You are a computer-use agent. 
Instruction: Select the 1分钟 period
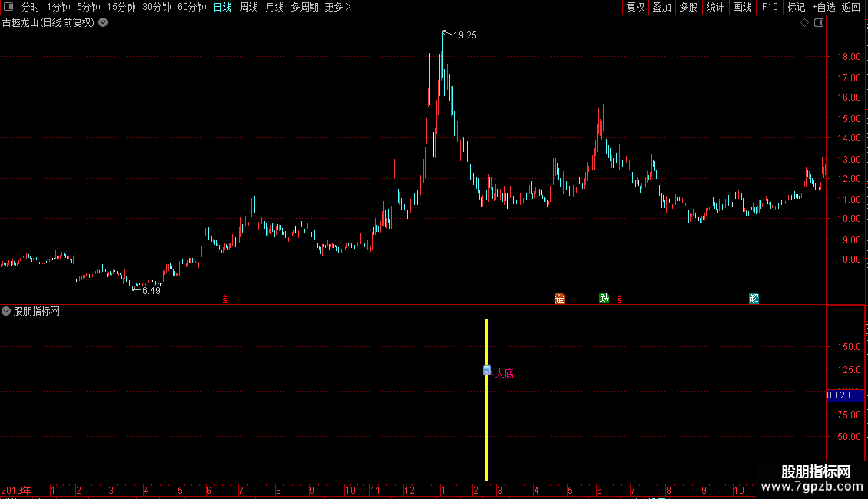(58, 7)
